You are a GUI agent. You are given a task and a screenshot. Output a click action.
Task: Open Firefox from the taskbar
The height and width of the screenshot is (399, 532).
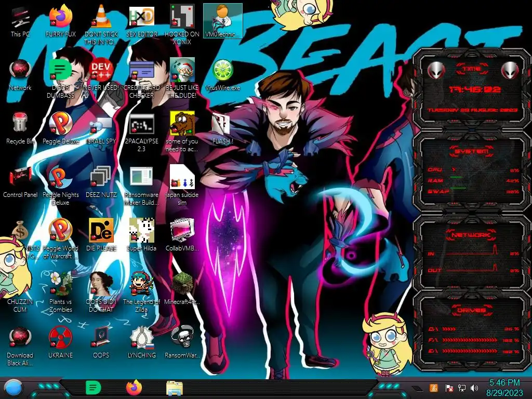coord(134,388)
